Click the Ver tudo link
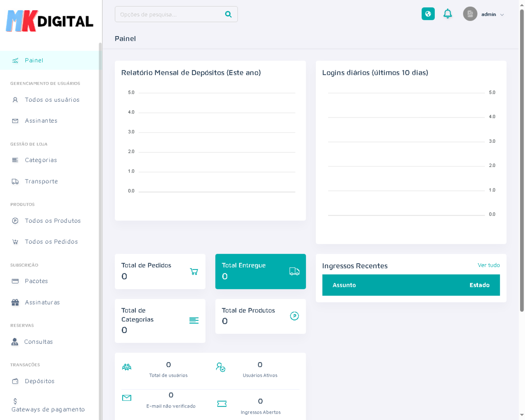Screen dimensions: 525x420 coord(488,265)
